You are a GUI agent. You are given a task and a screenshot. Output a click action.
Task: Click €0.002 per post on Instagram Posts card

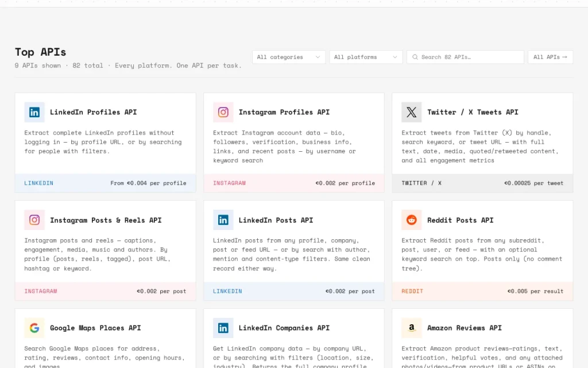point(161,291)
